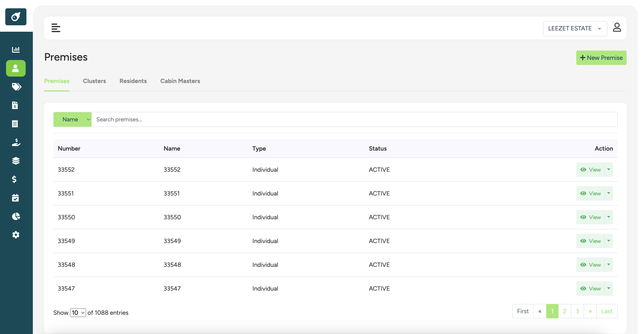The height and width of the screenshot is (334, 644).
Task: View premise 33547
Action: click(590, 289)
